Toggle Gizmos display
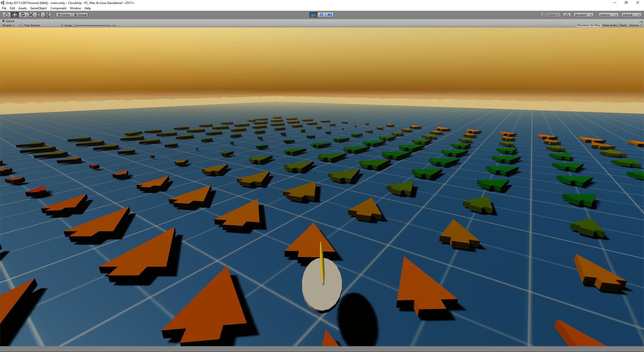 pyautogui.click(x=634, y=25)
